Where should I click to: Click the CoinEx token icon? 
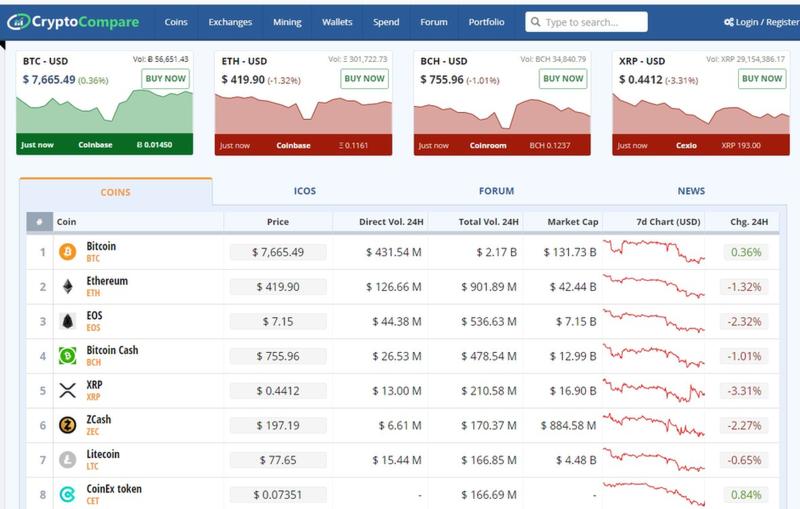click(67, 494)
